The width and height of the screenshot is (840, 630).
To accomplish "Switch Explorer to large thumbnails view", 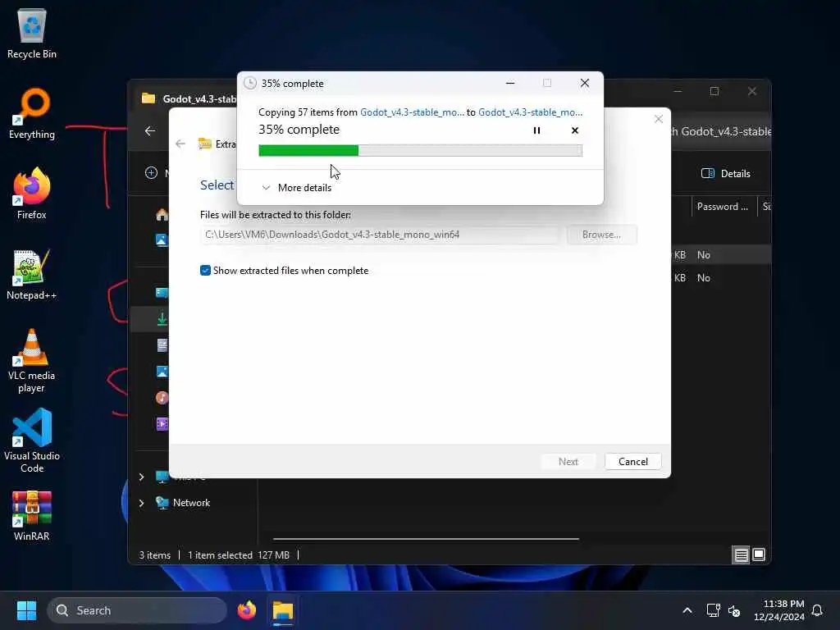I will point(759,555).
